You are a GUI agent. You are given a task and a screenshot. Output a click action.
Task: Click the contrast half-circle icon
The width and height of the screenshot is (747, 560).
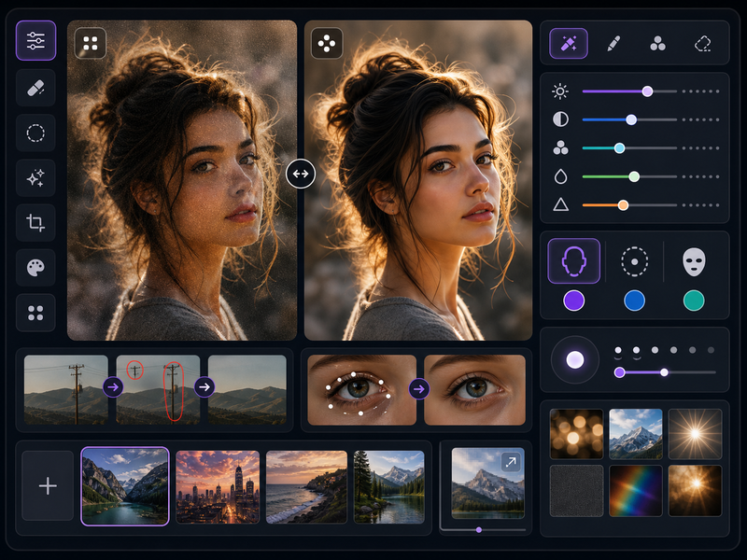tap(560, 119)
